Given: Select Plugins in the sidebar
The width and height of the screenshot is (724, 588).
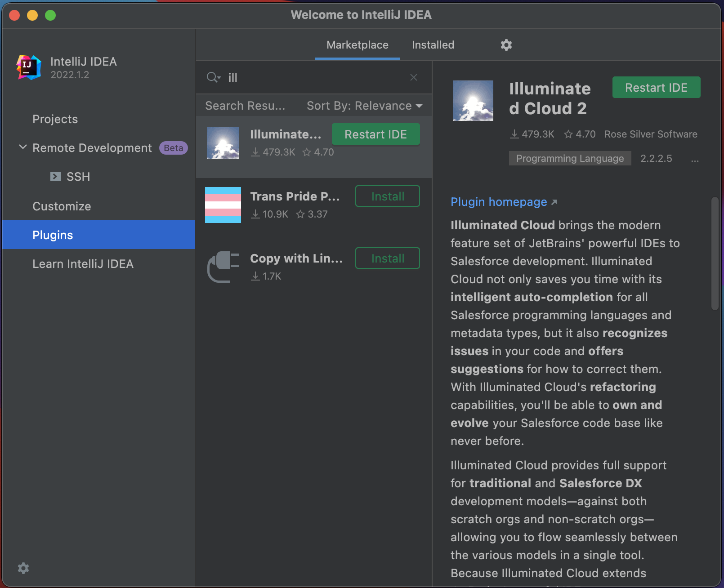Looking at the screenshot, I should [x=99, y=235].
